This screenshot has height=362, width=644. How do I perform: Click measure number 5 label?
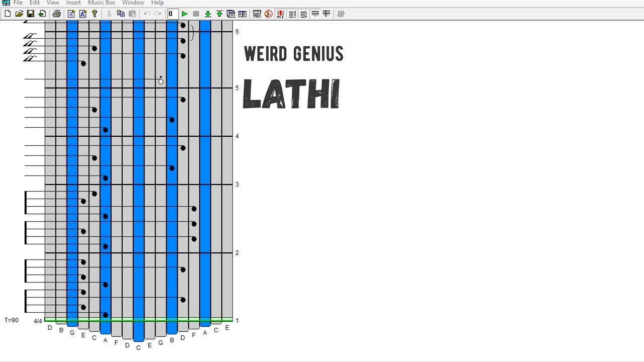coord(237,88)
